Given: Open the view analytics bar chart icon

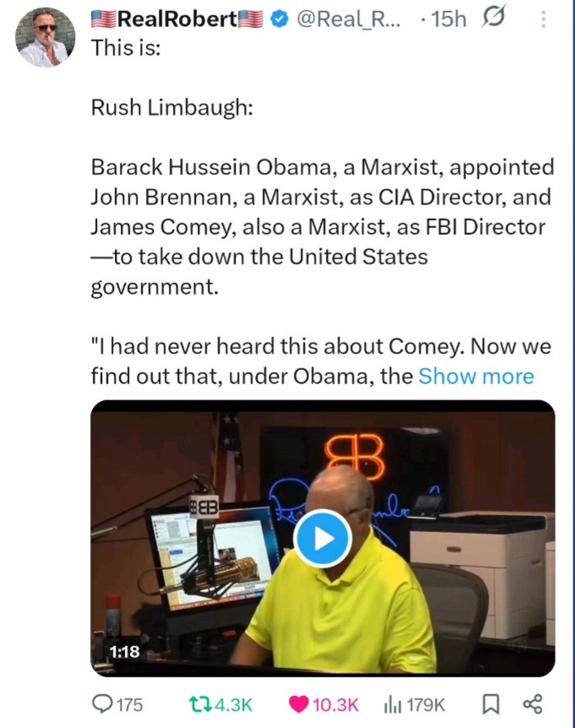Looking at the screenshot, I should point(393,704).
